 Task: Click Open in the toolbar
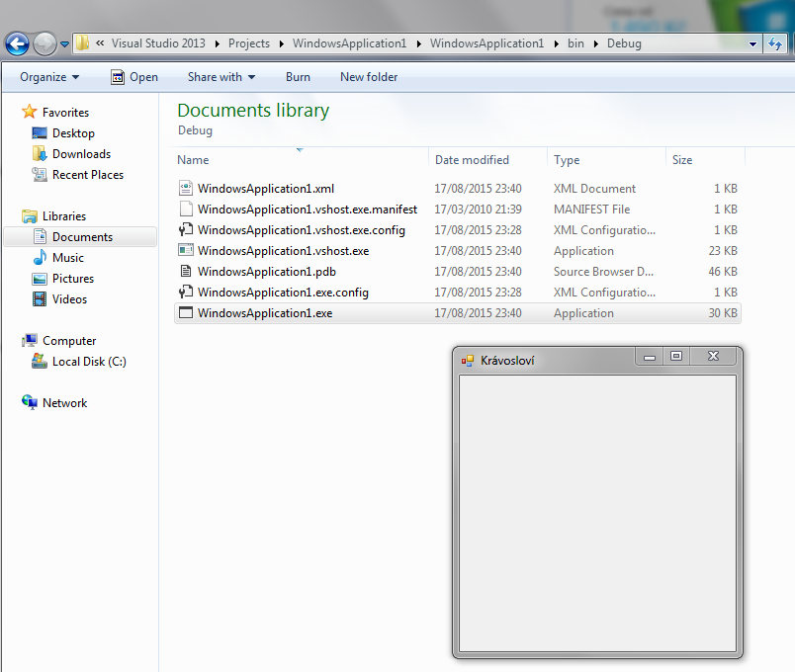134,77
